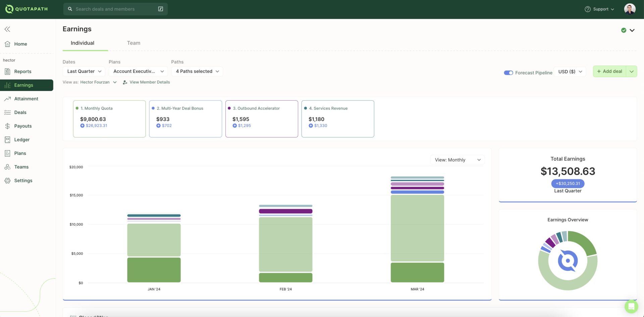Open the Last Quarter dates dropdown
Screen dimensions: 644x317
pos(84,71)
